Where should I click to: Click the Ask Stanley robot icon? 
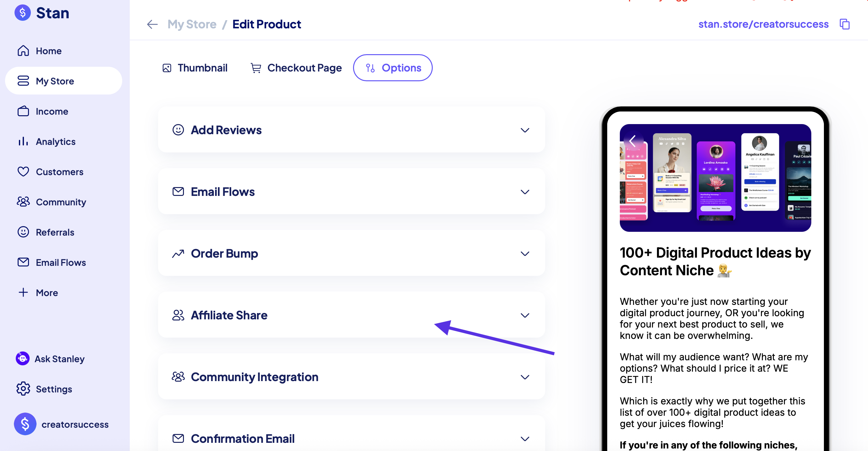coord(23,358)
